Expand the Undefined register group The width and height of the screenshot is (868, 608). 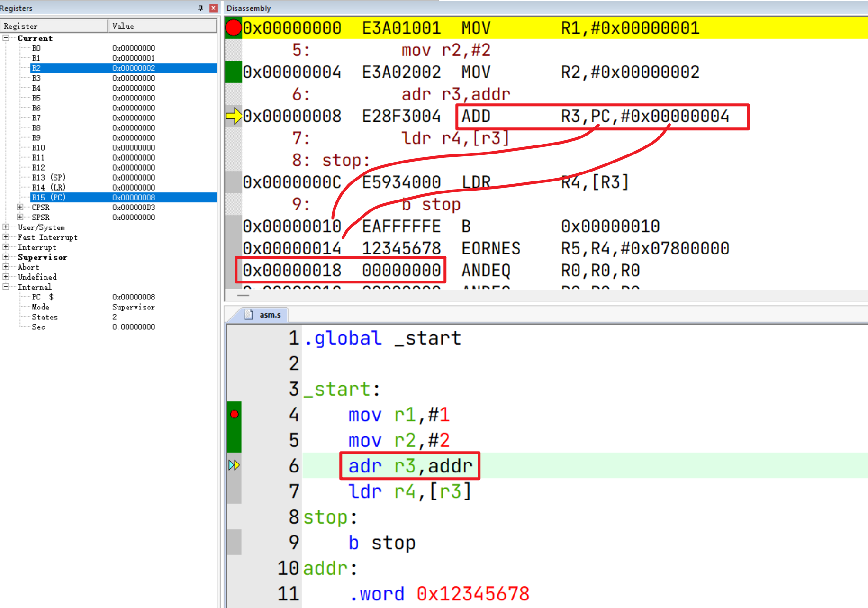pos(6,277)
